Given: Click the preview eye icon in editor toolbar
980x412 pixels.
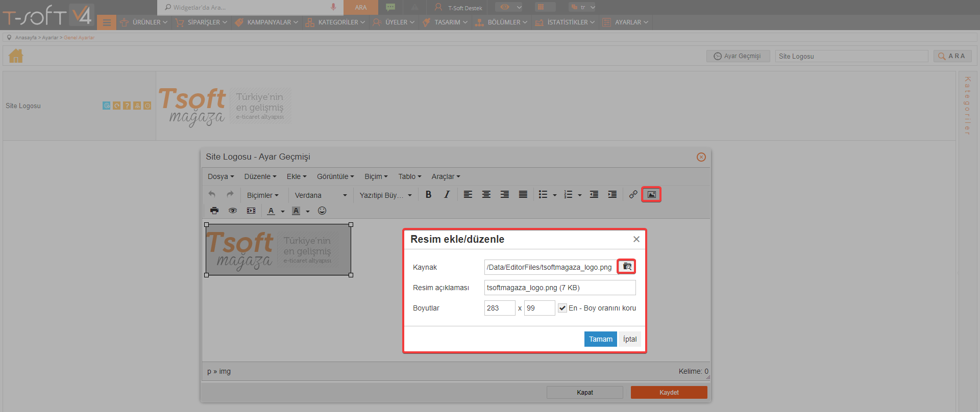Looking at the screenshot, I should click(x=233, y=211).
